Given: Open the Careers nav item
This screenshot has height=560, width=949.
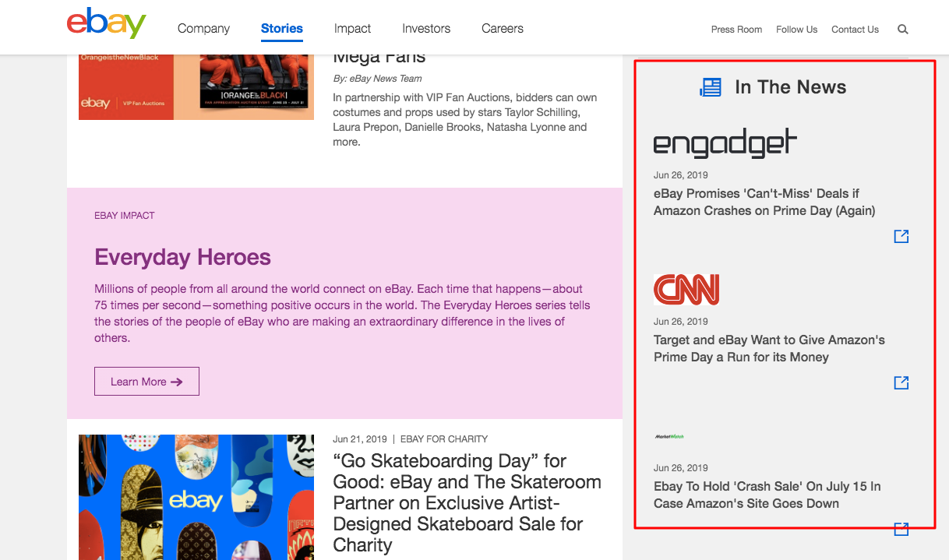Looking at the screenshot, I should point(503,28).
